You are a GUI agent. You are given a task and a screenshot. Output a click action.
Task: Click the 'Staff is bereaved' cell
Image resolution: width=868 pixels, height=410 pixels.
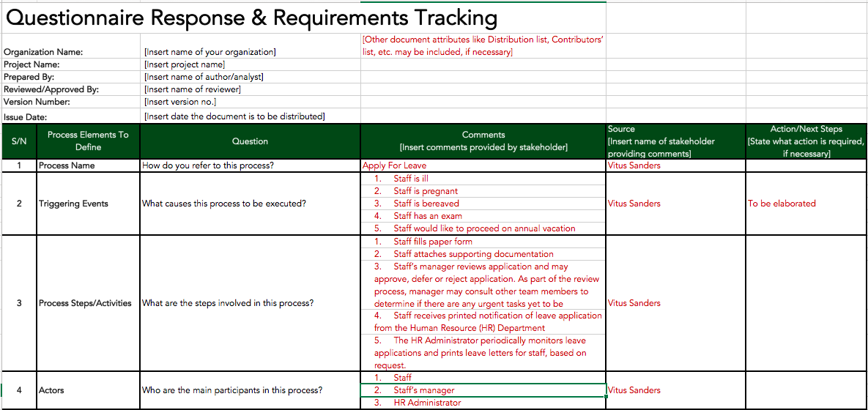(483, 204)
